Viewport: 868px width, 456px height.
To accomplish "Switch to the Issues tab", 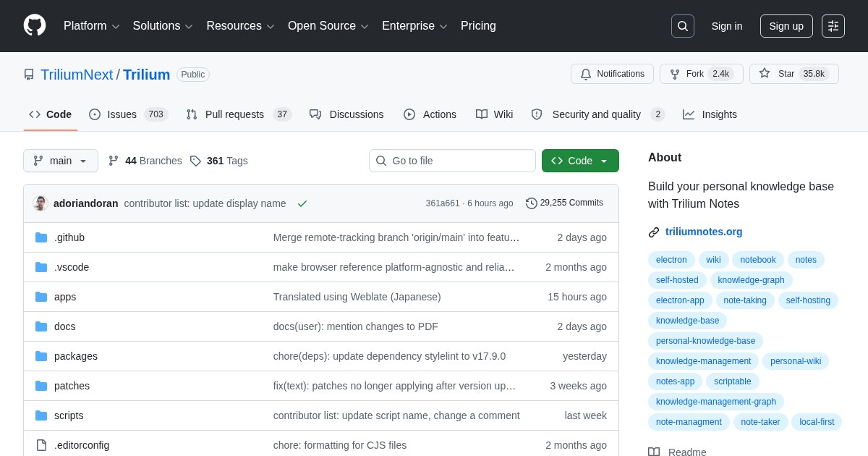I will [x=128, y=114].
